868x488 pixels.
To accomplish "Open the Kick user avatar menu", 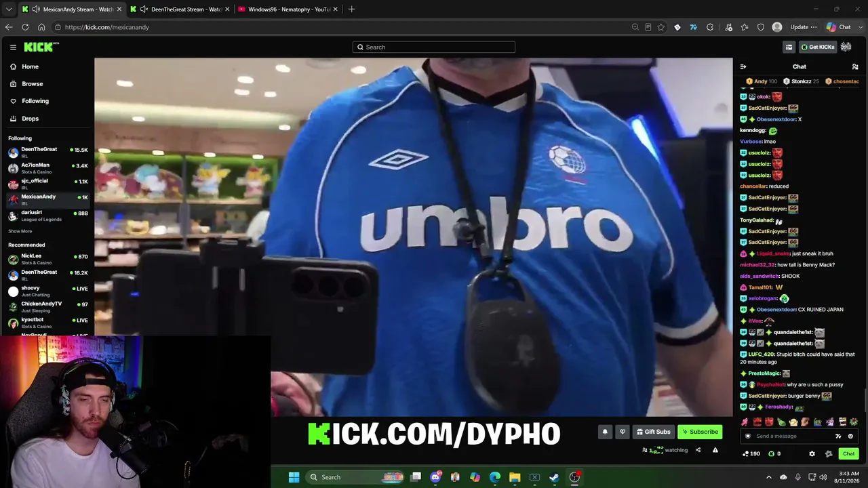I will [x=846, y=47].
